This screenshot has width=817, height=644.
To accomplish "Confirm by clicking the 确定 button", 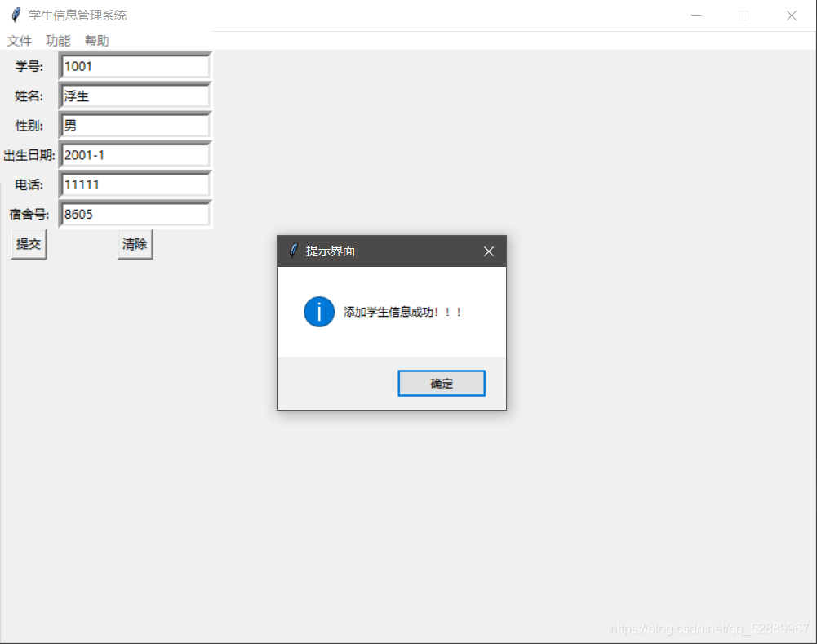I will click(441, 383).
